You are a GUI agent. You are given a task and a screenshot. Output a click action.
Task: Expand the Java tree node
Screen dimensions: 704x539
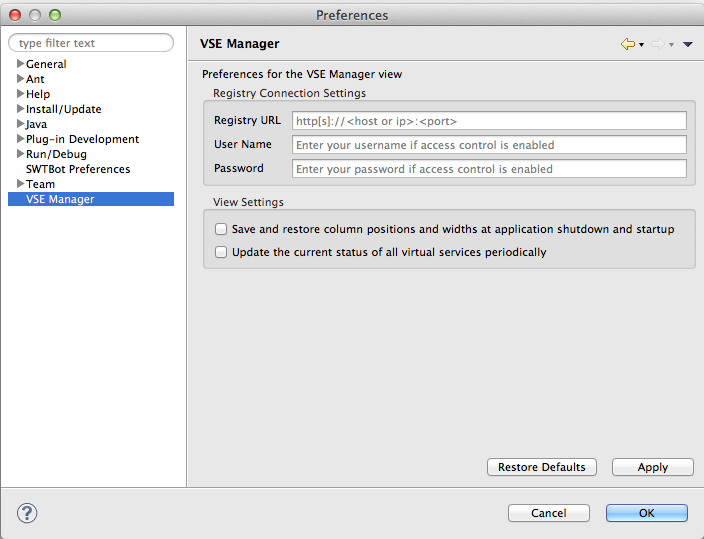click(20, 124)
